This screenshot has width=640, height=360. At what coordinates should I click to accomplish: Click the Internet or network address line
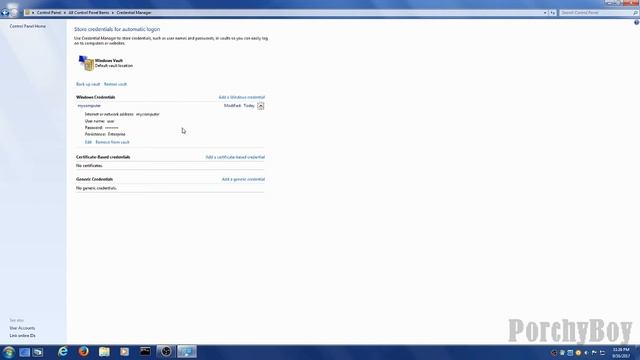click(122, 114)
